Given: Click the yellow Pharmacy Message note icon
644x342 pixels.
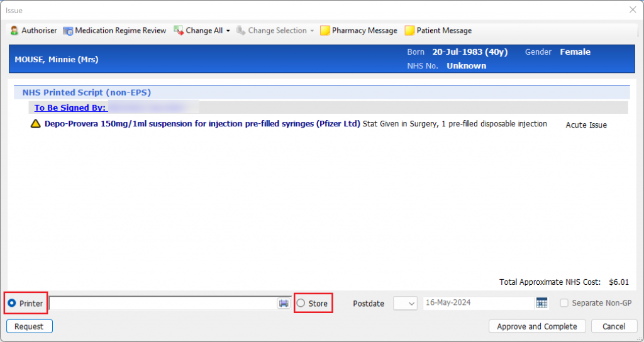Looking at the screenshot, I should tap(325, 30).
